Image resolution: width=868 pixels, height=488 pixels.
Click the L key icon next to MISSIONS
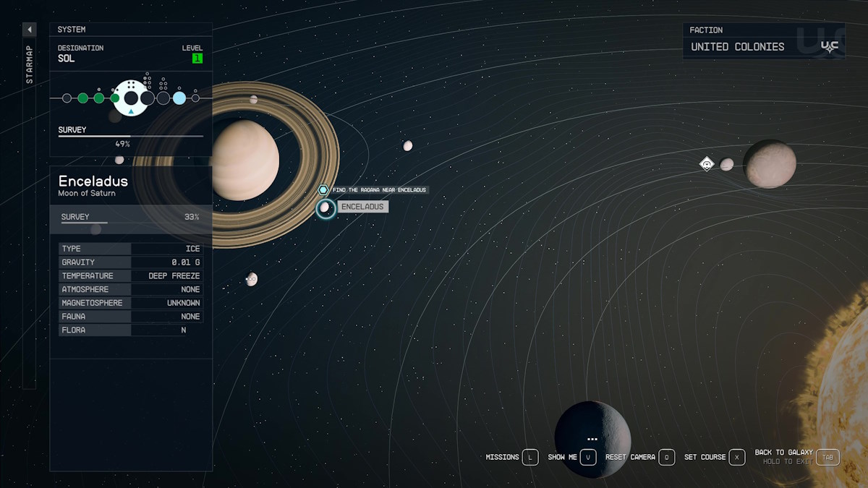click(529, 457)
